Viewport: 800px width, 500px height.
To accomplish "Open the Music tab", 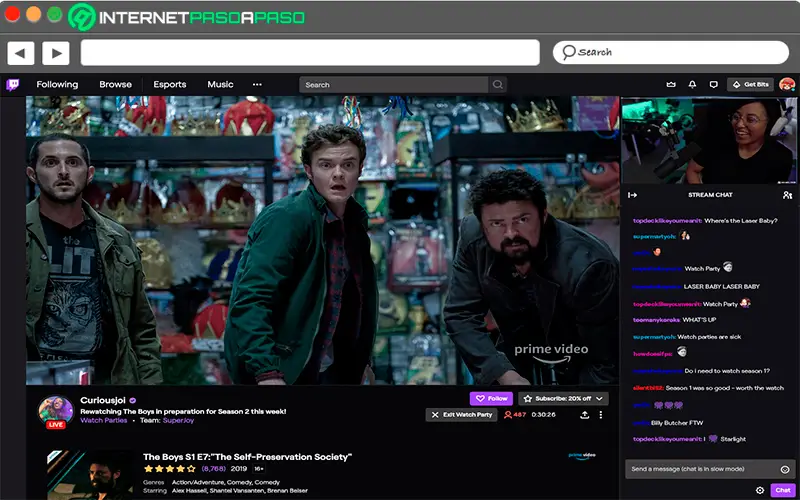I will [x=220, y=85].
